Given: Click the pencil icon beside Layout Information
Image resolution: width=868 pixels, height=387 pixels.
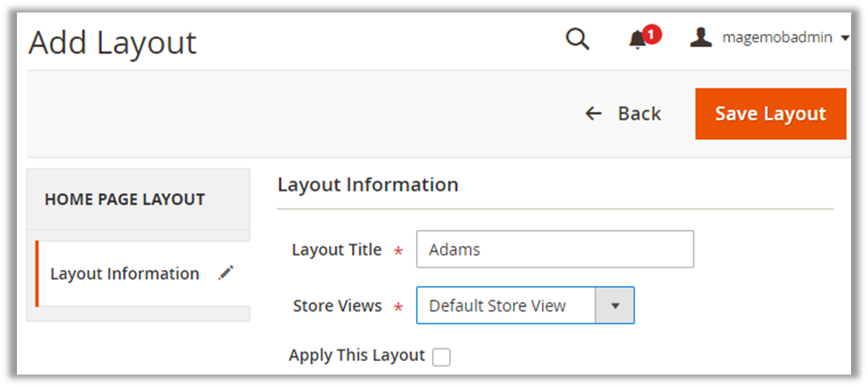Looking at the screenshot, I should click(x=226, y=274).
